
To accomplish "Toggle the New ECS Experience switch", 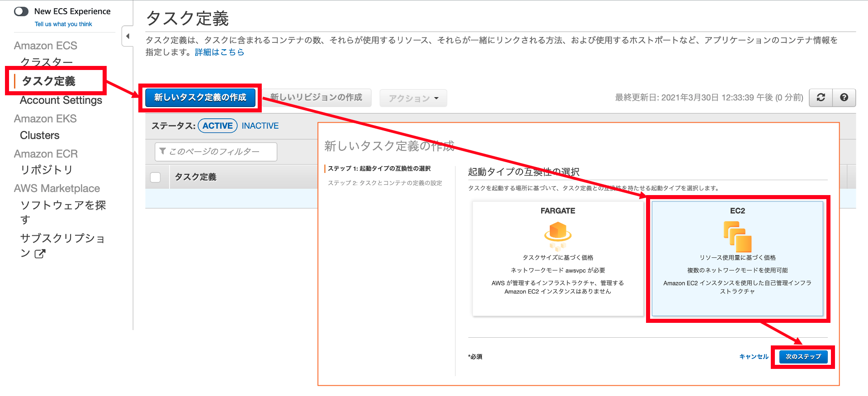I will (21, 11).
